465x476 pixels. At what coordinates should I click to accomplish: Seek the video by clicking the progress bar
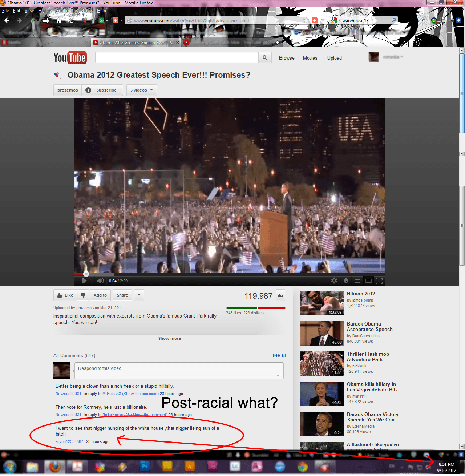(x=230, y=274)
